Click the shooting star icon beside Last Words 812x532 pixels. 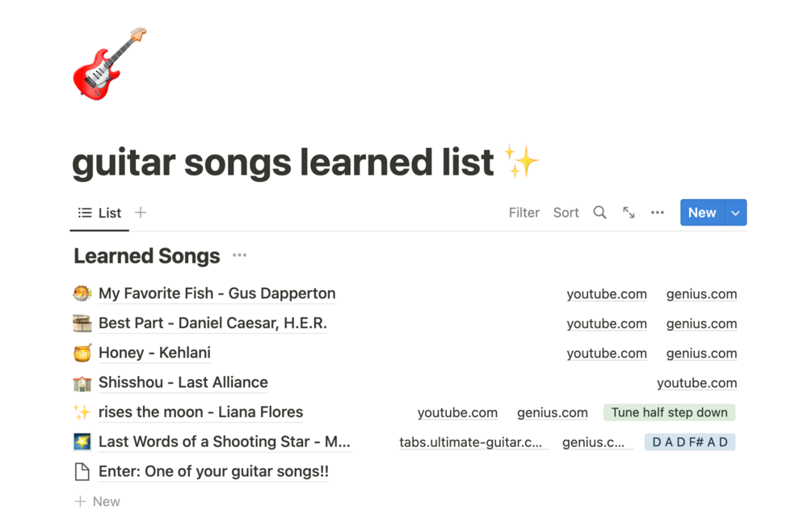pos(82,442)
